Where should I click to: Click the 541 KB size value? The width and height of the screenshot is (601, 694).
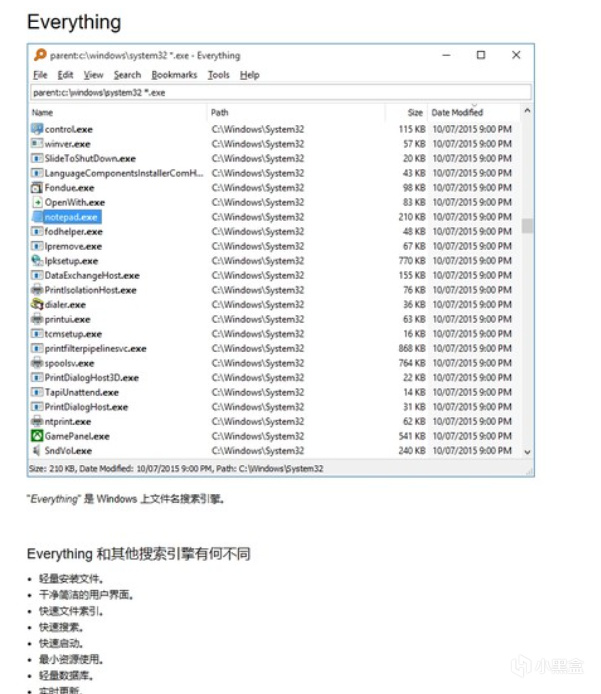pyautogui.click(x=412, y=436)
